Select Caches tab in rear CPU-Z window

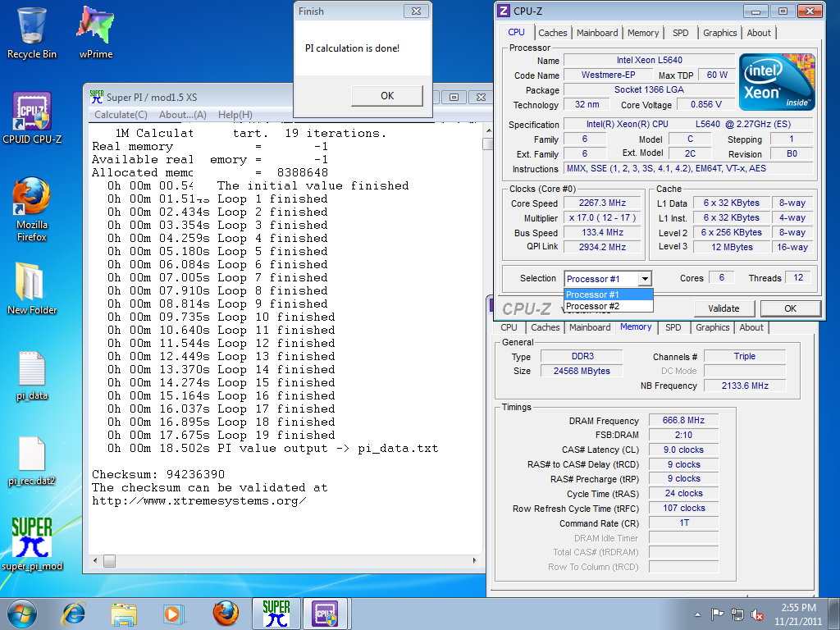pos(545,327)
